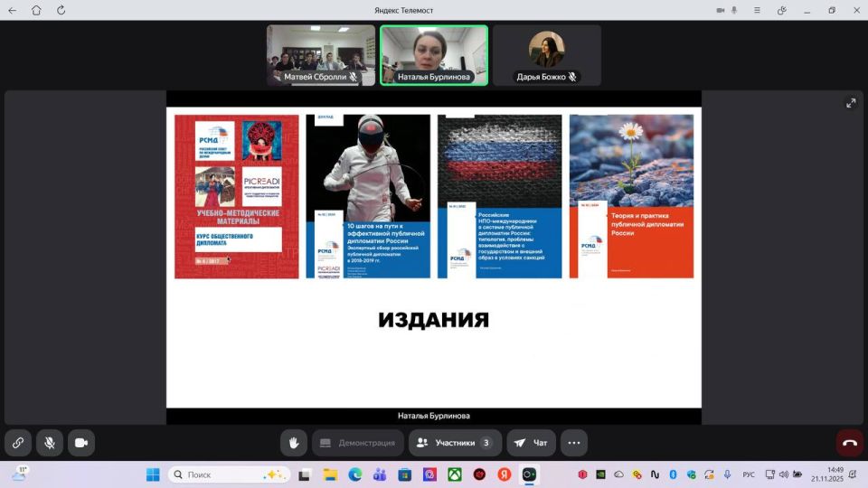
Task: Go back using the title bar arrow
Action: click(12, 10)
